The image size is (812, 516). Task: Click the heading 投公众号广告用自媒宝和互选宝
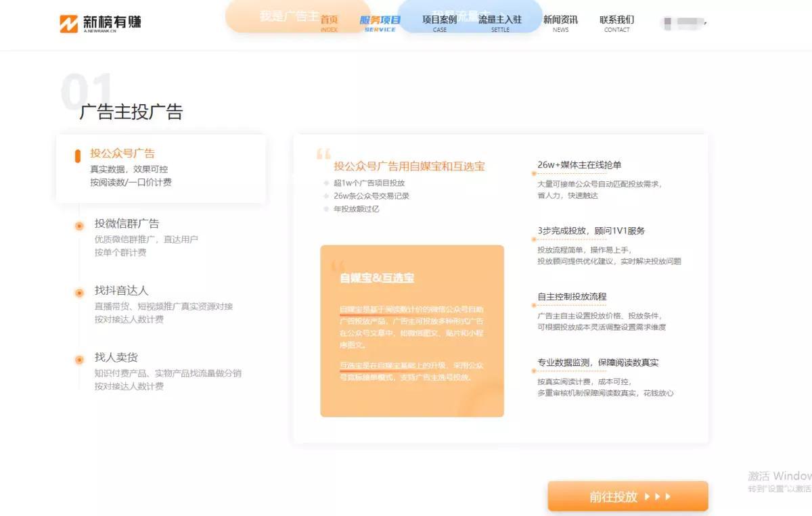[x=409, y=166]
